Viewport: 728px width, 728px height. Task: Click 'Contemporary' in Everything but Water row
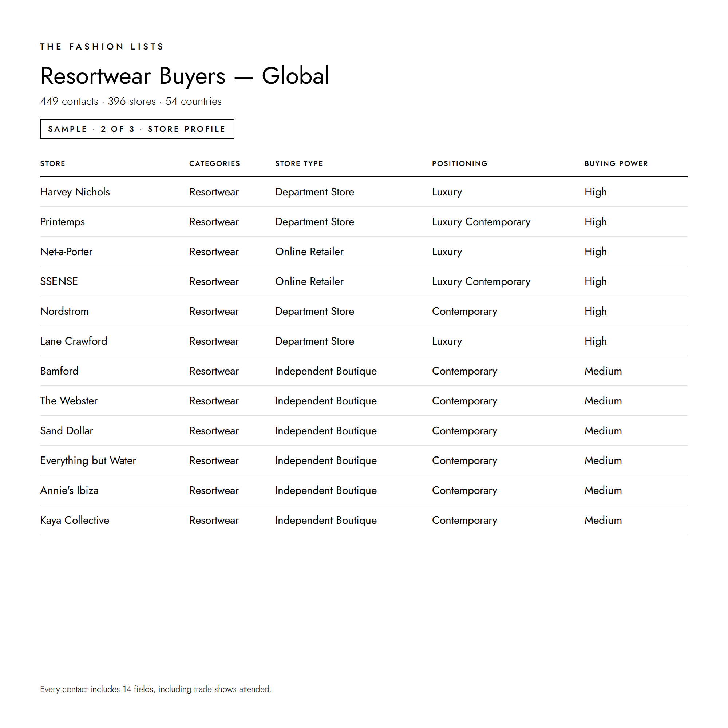click(x=464, y=460)
